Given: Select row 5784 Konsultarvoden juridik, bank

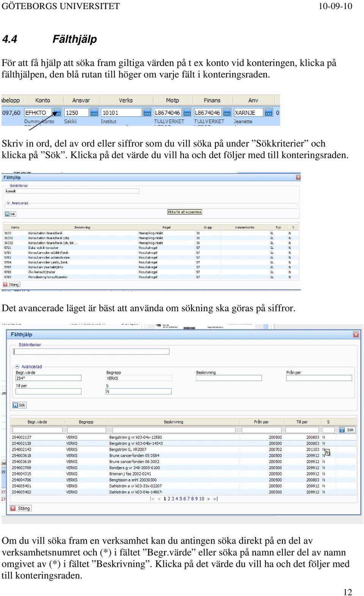Looking at the screenshot, I should pyautogui.click(x=151, y=262).
